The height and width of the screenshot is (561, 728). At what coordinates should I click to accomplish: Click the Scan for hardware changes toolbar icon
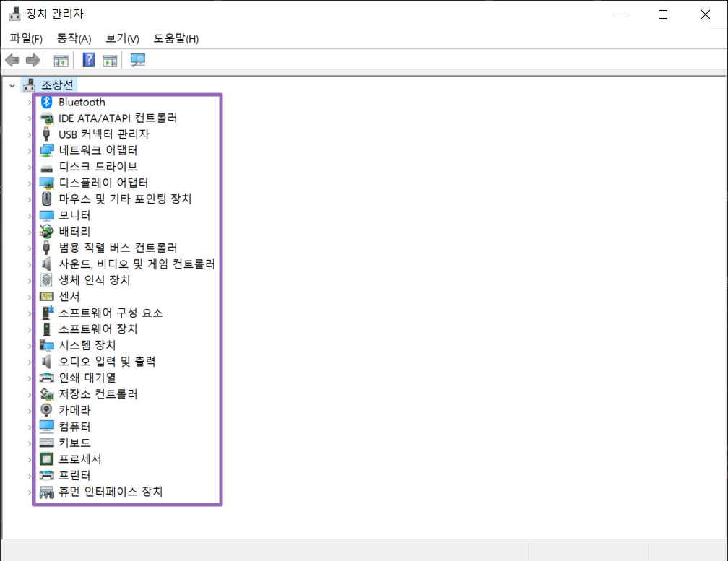137,61
